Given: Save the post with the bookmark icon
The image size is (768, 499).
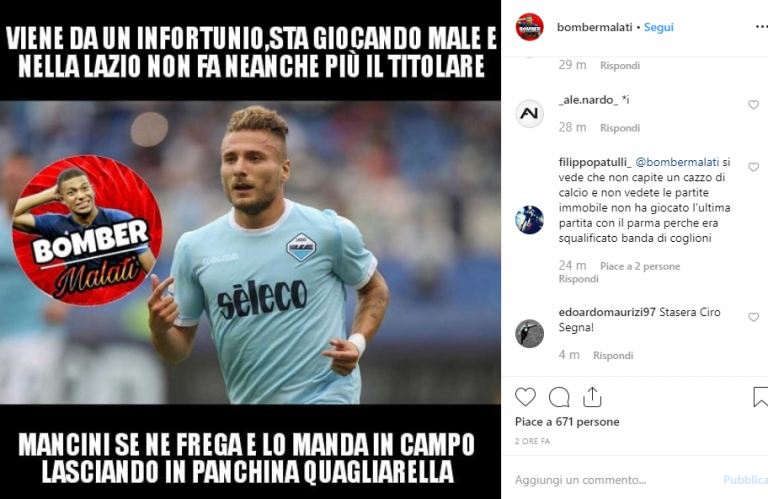Looking at the screenshot, I should (760, 397).
